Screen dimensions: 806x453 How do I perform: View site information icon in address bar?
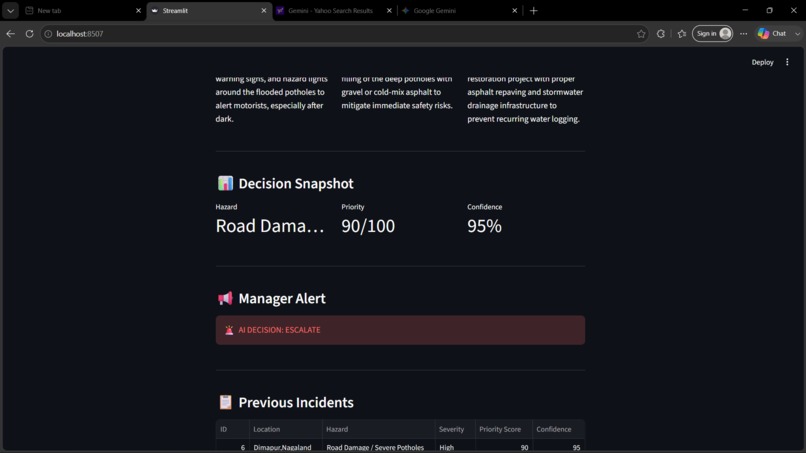[x=48, y=33]
